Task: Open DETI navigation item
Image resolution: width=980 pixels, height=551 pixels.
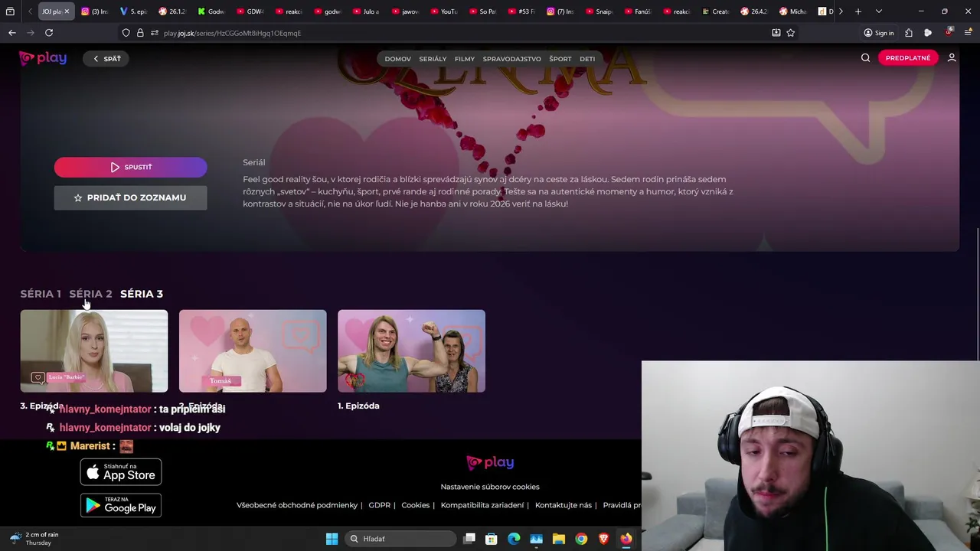Action: click(587, 59)
